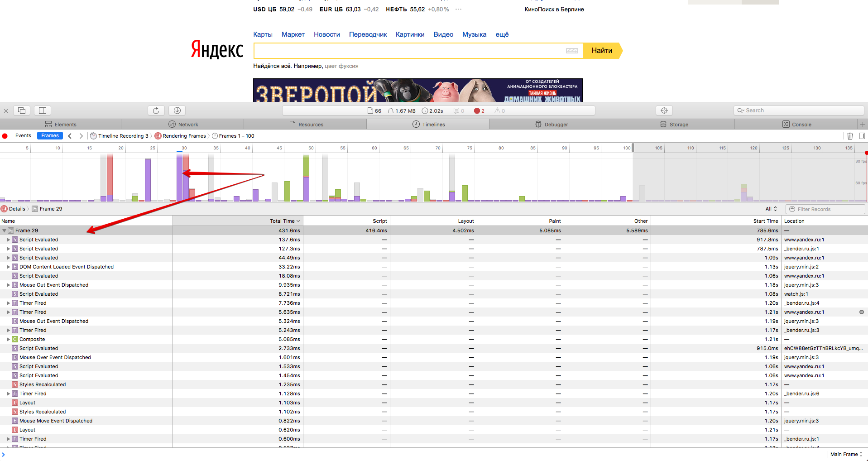Expand the Composite row

pyautogui.click(x=8, y=339)
